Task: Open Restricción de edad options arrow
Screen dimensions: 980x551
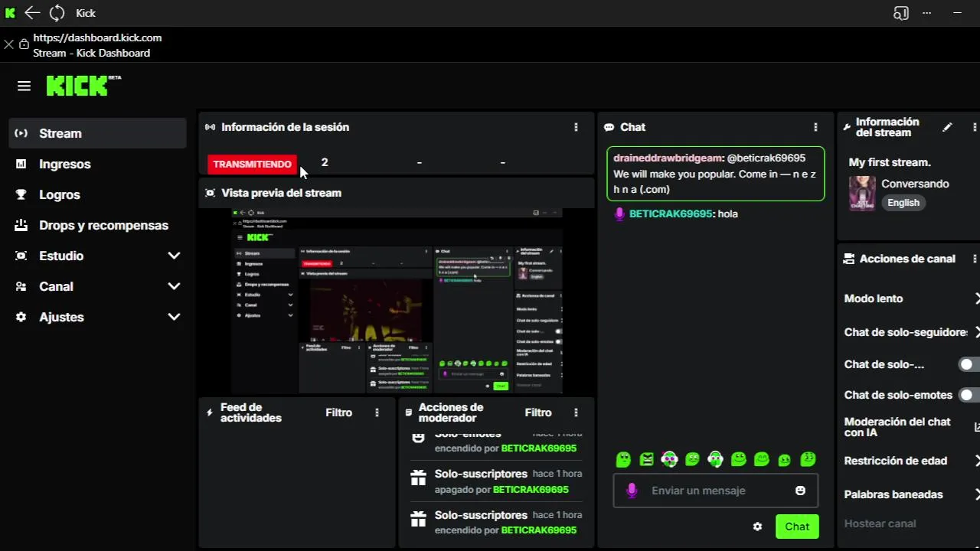Action: (x=977, y=461)
